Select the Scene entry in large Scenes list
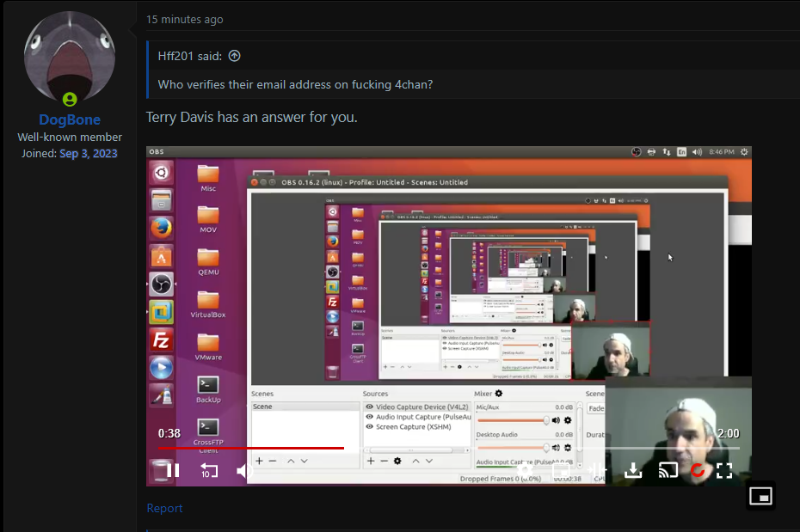The image size is (800, 532). pos(305,407)
